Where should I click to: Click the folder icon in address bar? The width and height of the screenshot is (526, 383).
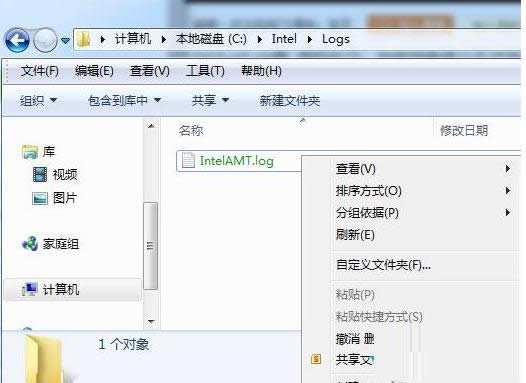coord(84,40)
